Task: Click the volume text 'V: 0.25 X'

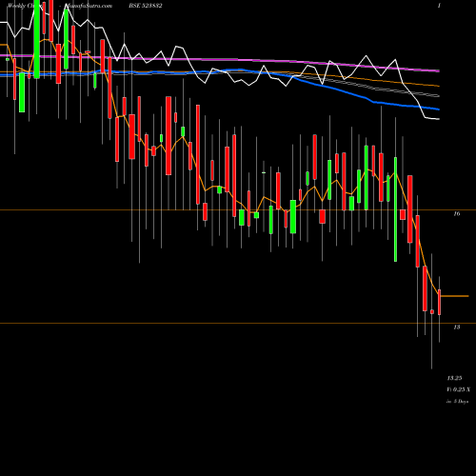Action: [459, 389]
